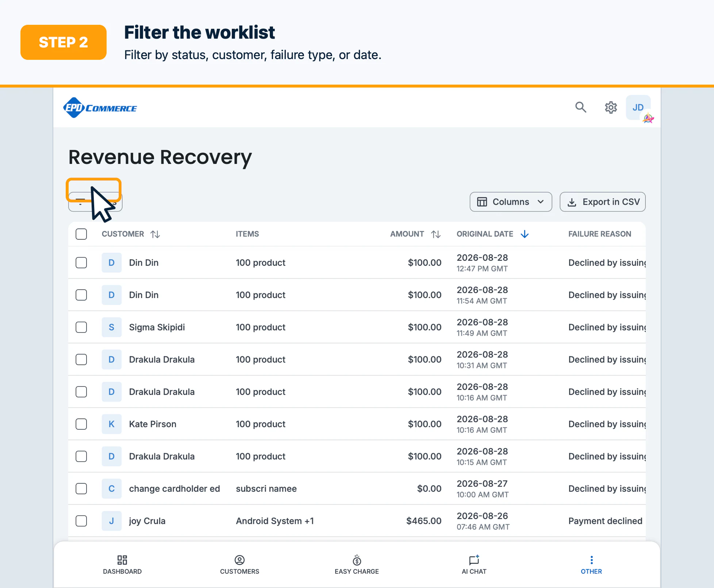Check the Din Din 12:47 PM row
Viewport: 714px width, 588px height.
coord(81,263)
